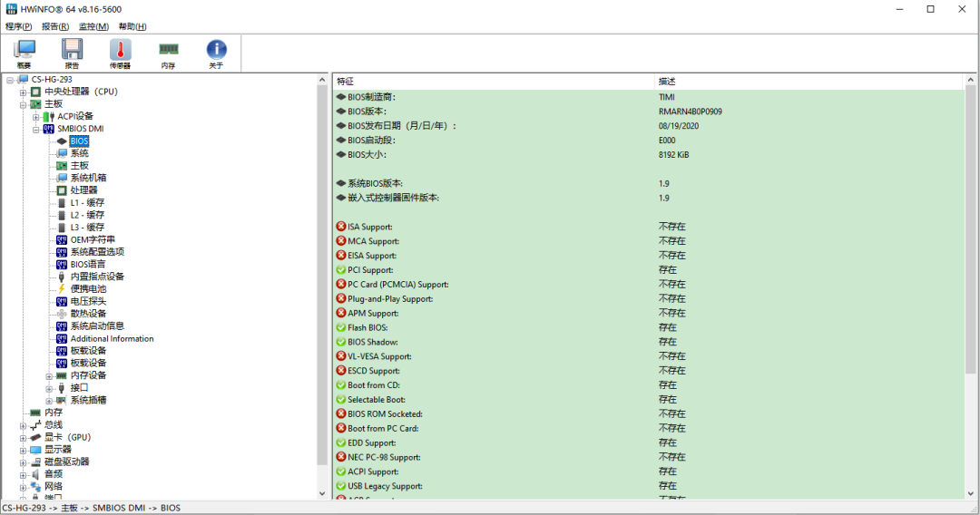
Task: Collapse the CS-HG-293 root node
Action: [x=10, y=80]
